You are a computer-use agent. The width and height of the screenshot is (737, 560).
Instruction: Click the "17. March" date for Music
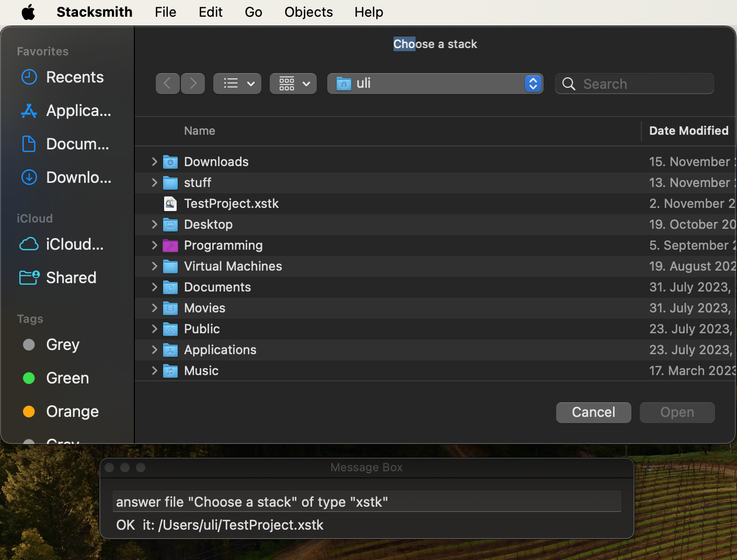pos(693,371)
